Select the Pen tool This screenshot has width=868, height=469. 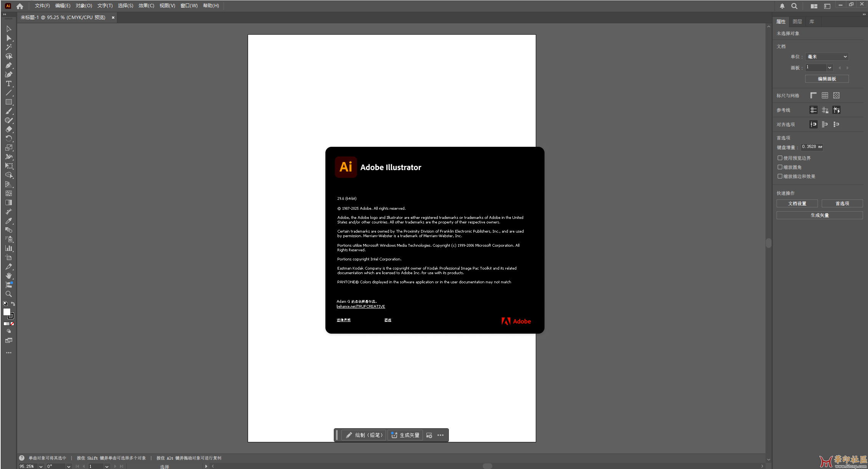point(9,66)
